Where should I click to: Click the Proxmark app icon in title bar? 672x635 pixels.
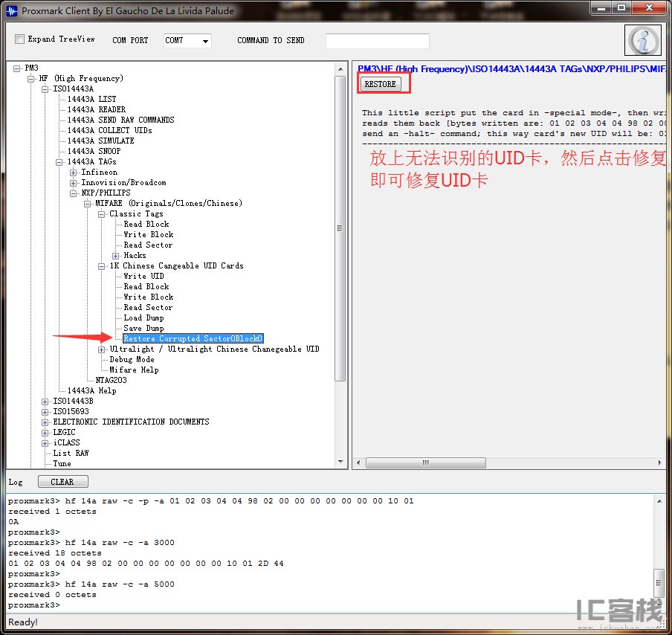(13, 10)
